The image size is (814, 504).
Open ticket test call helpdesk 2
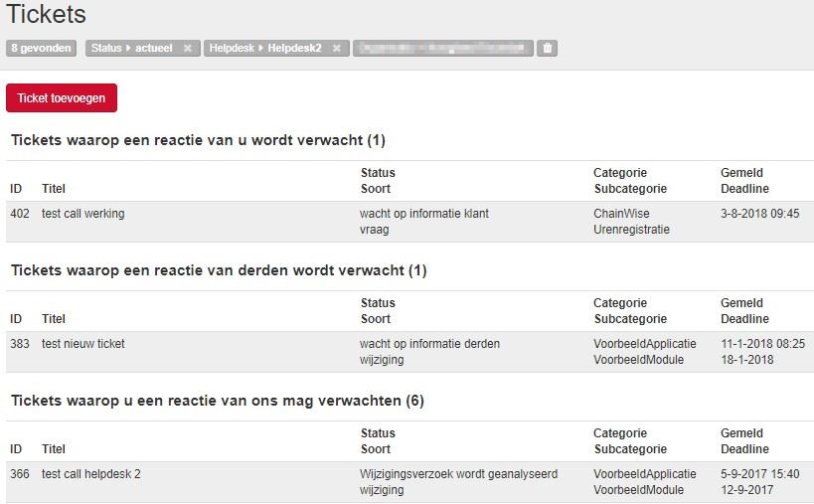click(91, 474)
